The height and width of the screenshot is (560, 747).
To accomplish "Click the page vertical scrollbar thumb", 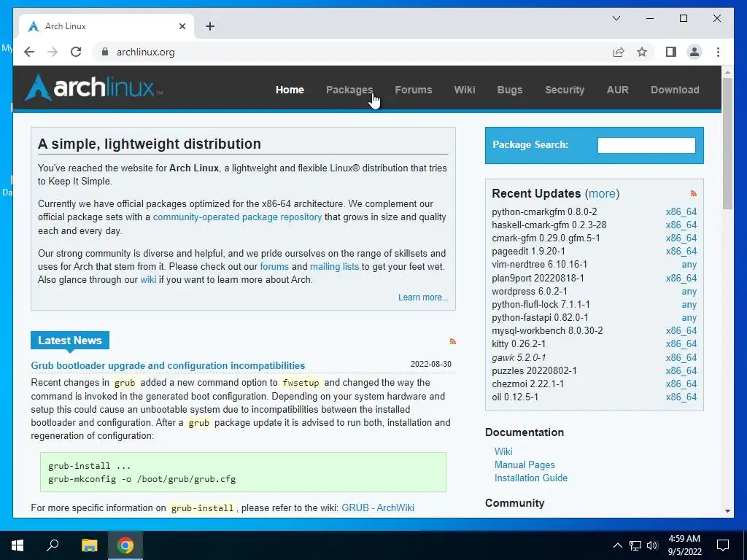I will coord(727,144).
